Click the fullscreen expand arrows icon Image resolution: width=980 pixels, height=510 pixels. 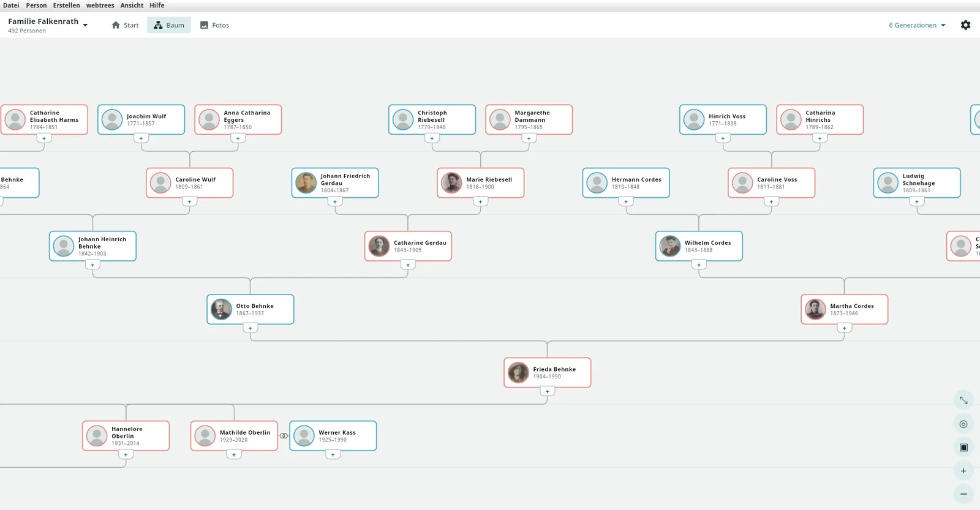963,400
